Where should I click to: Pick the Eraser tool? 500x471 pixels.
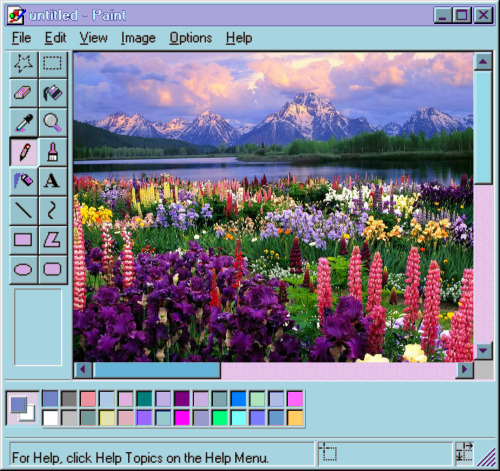pos(24,93)
